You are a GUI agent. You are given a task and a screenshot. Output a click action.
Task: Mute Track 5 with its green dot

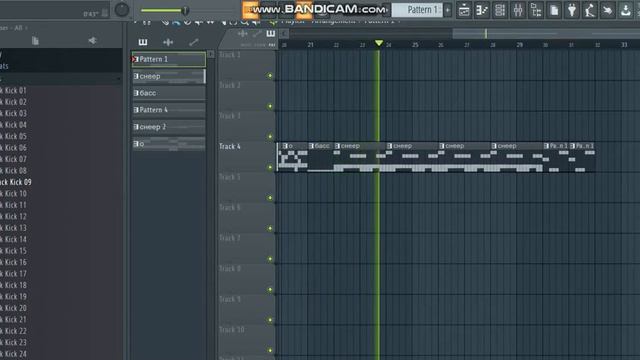(270, 198)
